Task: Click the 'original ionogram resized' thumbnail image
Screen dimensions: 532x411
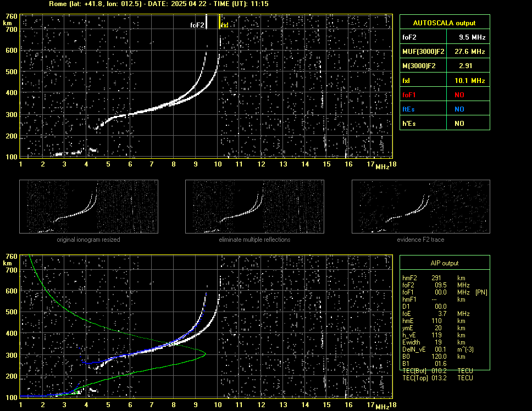Action: click(88, 207)
